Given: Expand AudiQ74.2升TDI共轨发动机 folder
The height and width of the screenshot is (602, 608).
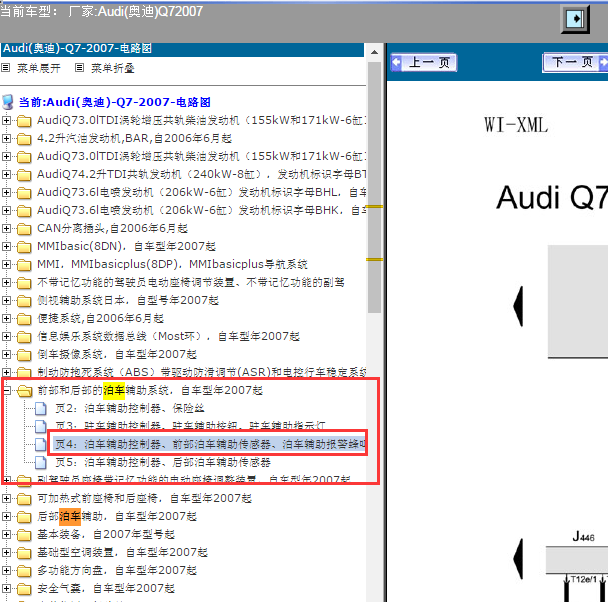Looking at the screenshot, I should (x=6, y=174).
